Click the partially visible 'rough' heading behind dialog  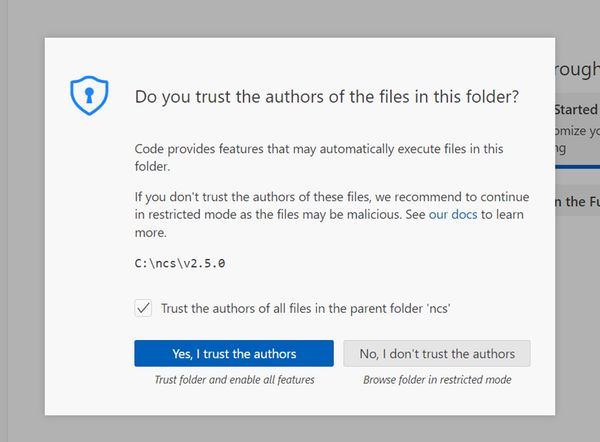click(577, 70)
